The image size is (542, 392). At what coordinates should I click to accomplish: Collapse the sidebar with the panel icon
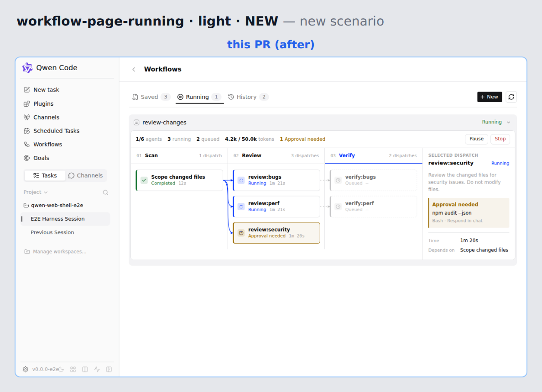point(109,369)
